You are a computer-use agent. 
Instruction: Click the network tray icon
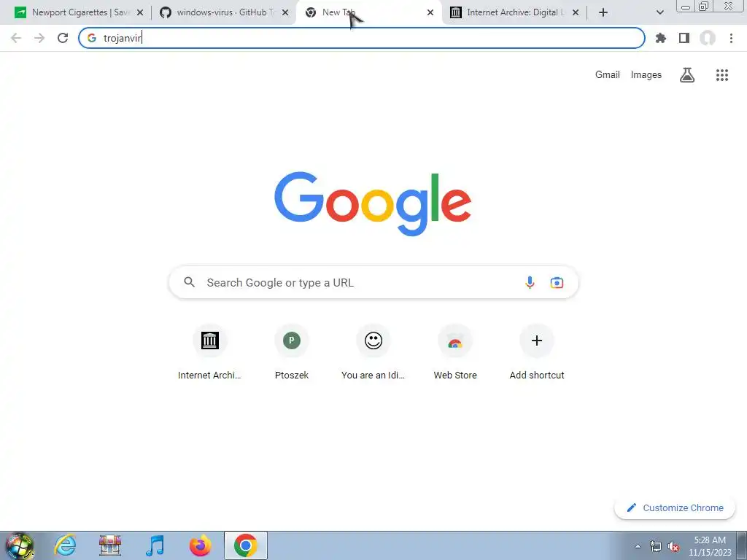coord(656,547)
